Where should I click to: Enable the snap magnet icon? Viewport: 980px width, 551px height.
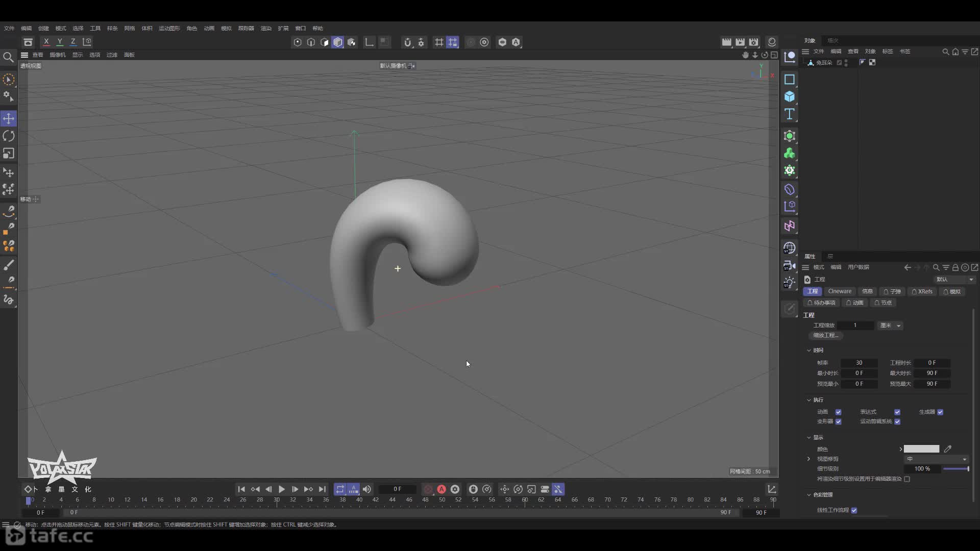pyautogui.click(x=407, y=42)
